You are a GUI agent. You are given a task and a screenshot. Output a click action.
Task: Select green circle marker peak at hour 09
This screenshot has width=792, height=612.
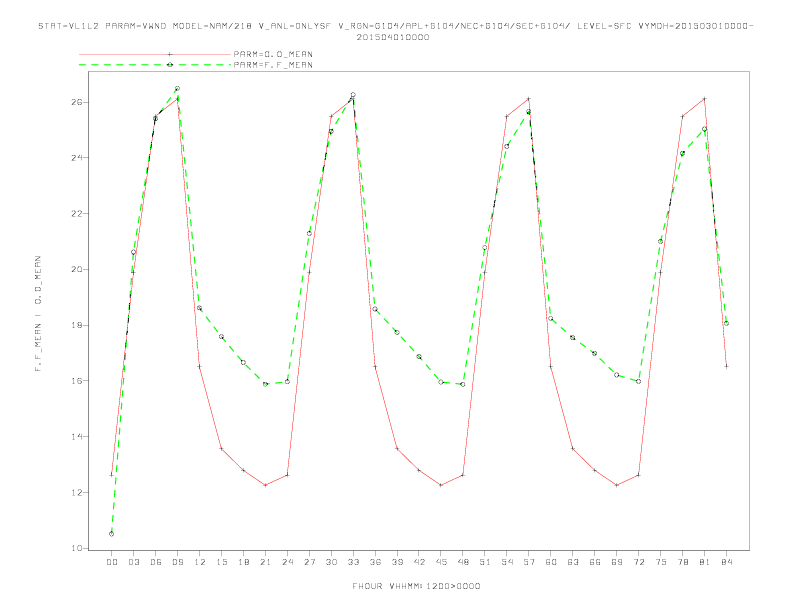(x=177, y=88)
